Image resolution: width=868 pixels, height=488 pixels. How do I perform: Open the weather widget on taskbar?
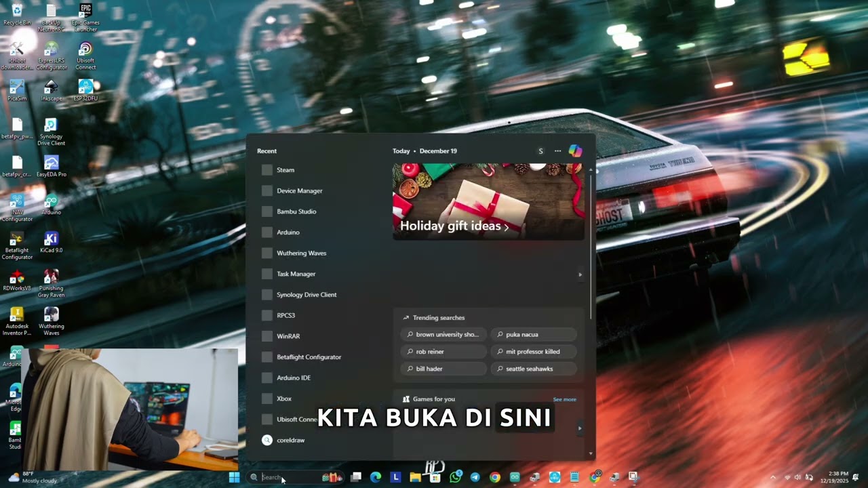[34, 477]
